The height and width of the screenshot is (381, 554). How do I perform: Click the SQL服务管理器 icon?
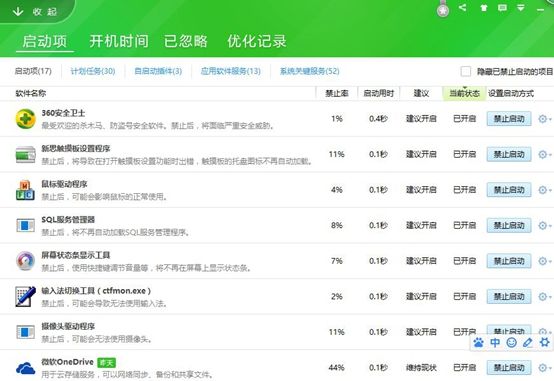tap(25, 225)
